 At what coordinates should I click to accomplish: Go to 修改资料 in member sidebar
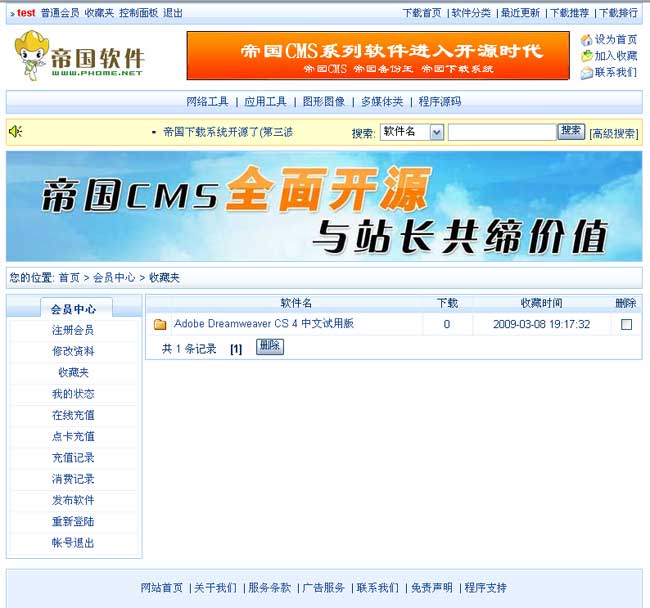[x=73, y=351]
